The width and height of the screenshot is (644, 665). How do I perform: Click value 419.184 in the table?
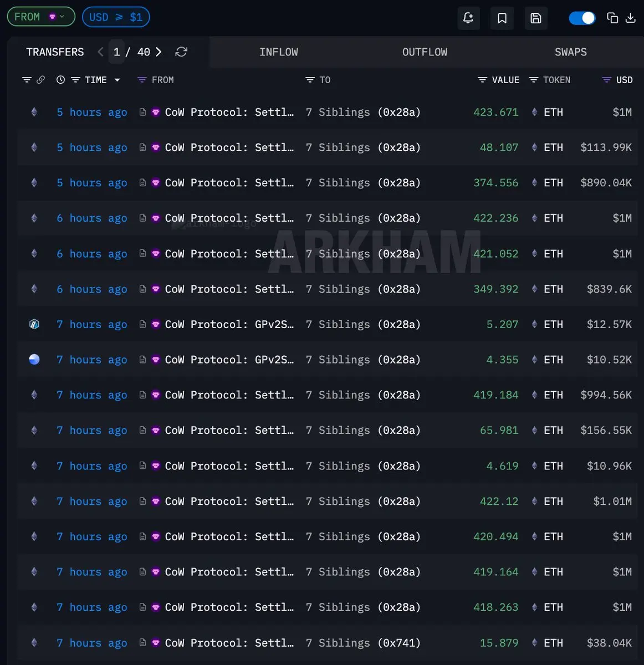(496, 395)
